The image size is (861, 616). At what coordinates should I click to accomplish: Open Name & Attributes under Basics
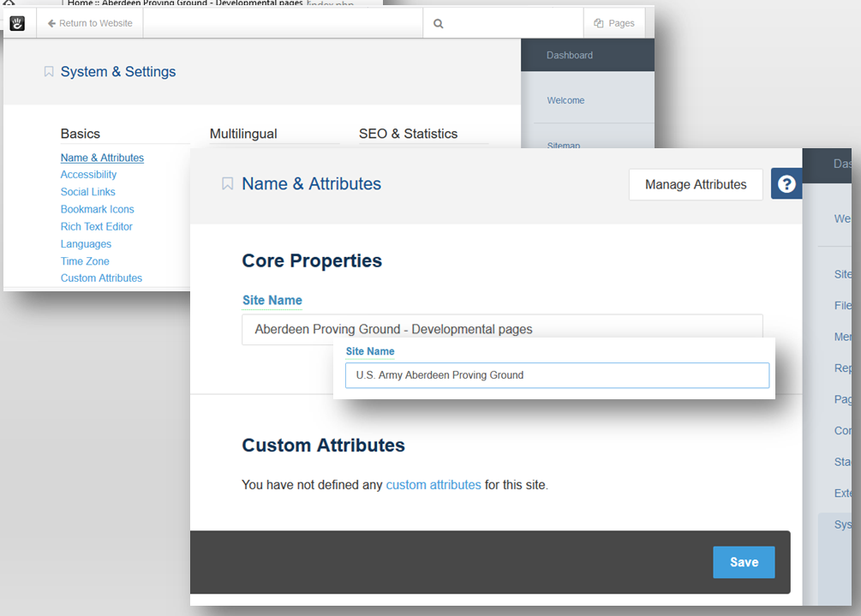102,158
